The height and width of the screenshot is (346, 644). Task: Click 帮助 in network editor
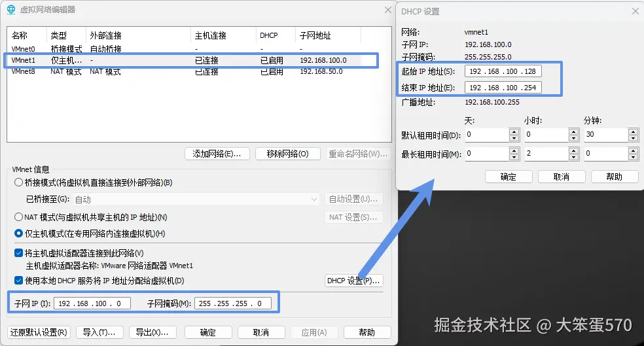pos(367,332)
